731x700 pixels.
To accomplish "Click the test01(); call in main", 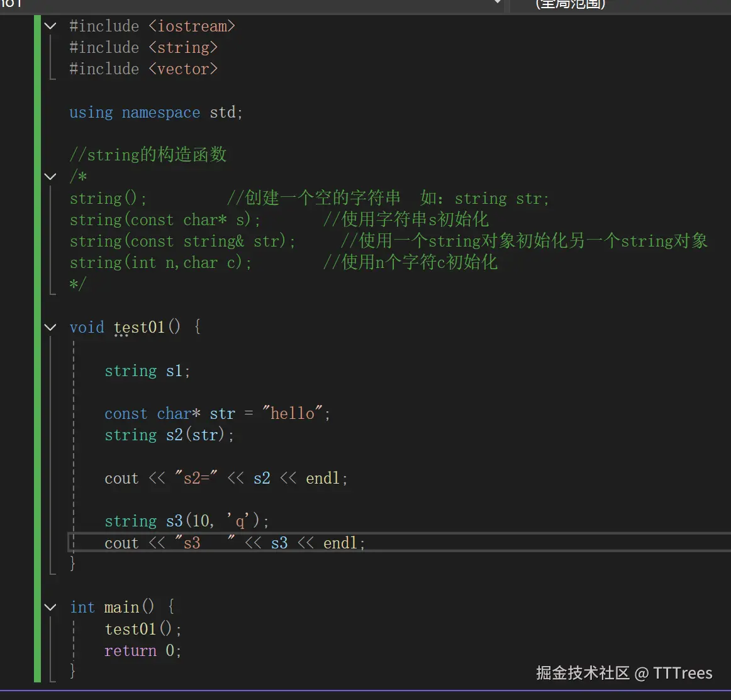I will 143,629.
